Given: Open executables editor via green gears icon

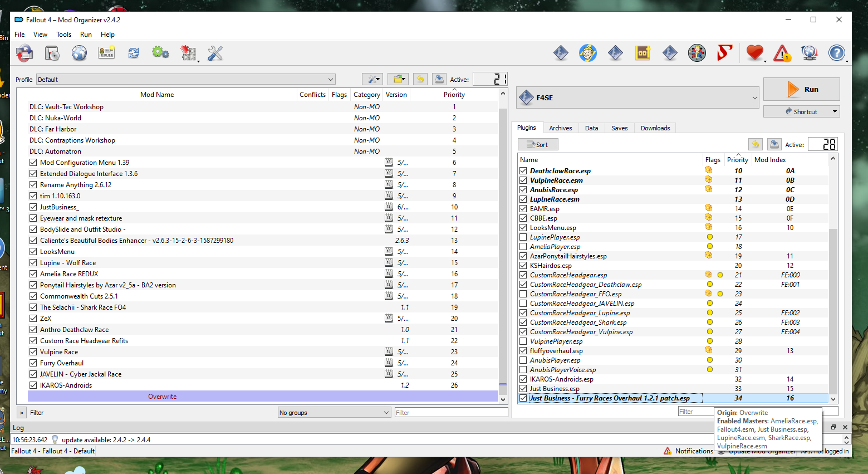Looking at the screenshot, I should point(160,53).
